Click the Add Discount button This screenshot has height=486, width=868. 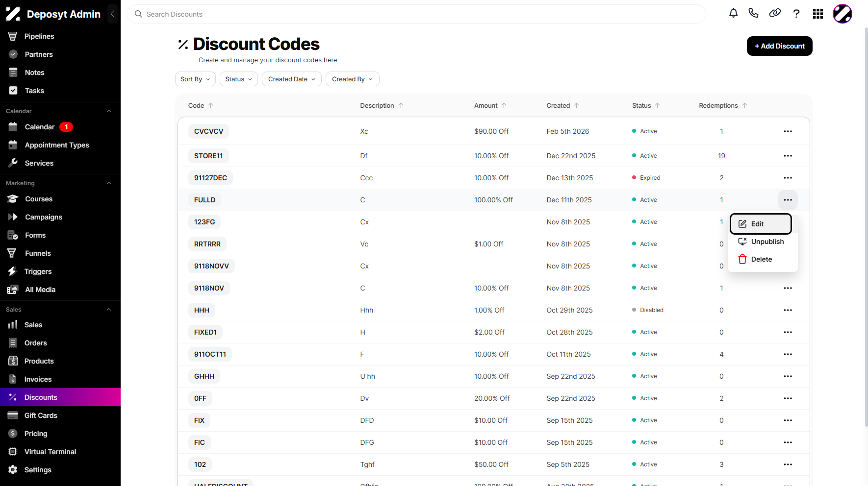click(x=779, y=46)
